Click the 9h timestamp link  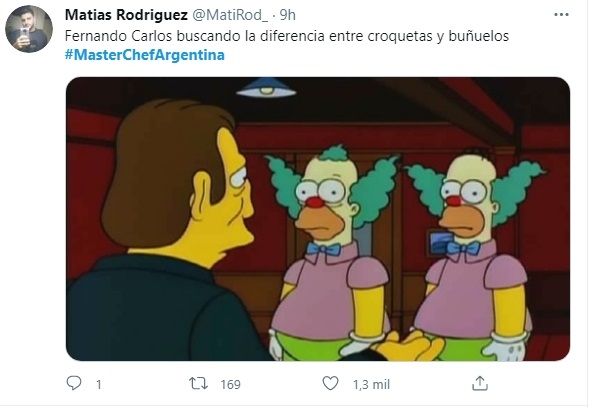[287, 15]
